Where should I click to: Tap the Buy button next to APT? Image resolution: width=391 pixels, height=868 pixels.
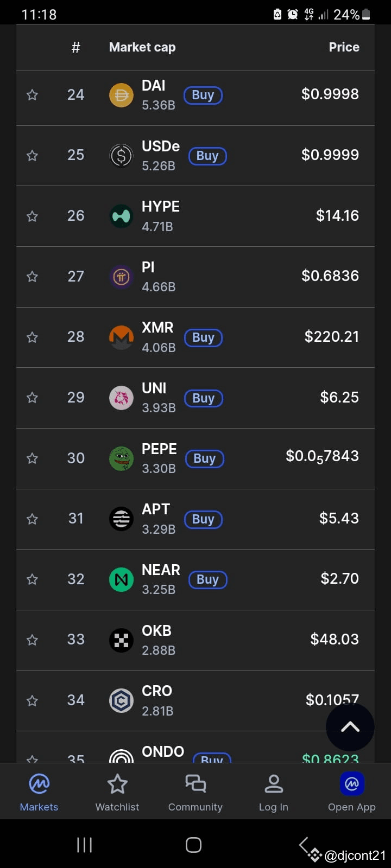(203, 520)
